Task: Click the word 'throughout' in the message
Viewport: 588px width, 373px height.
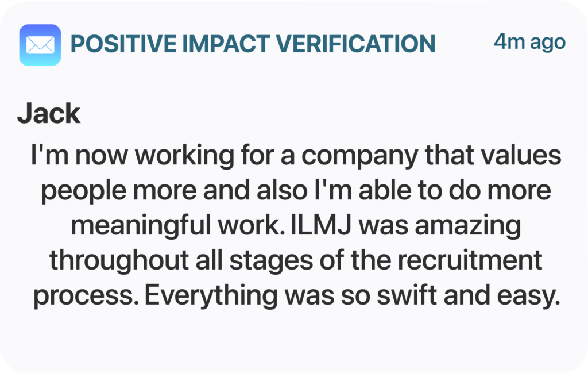Action: (119, 260)
